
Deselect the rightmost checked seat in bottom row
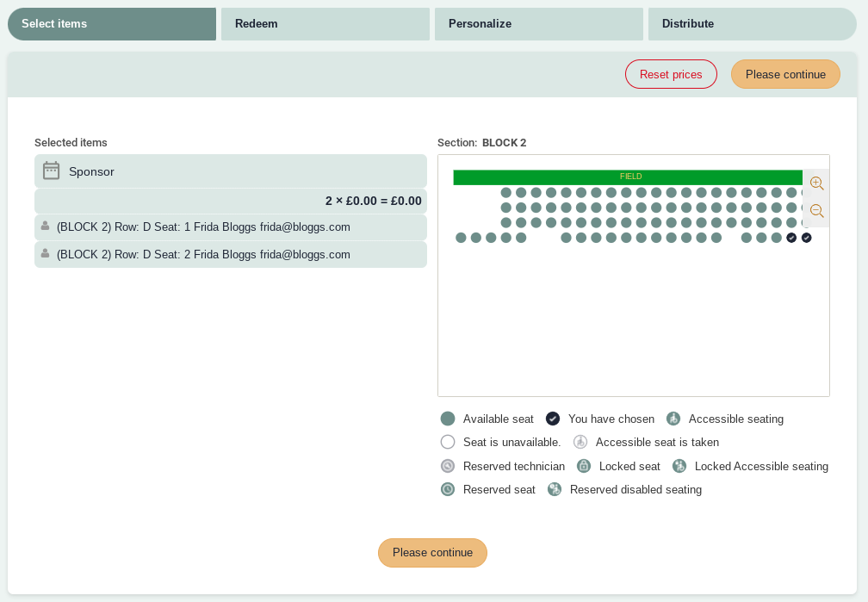click(806, 238)
